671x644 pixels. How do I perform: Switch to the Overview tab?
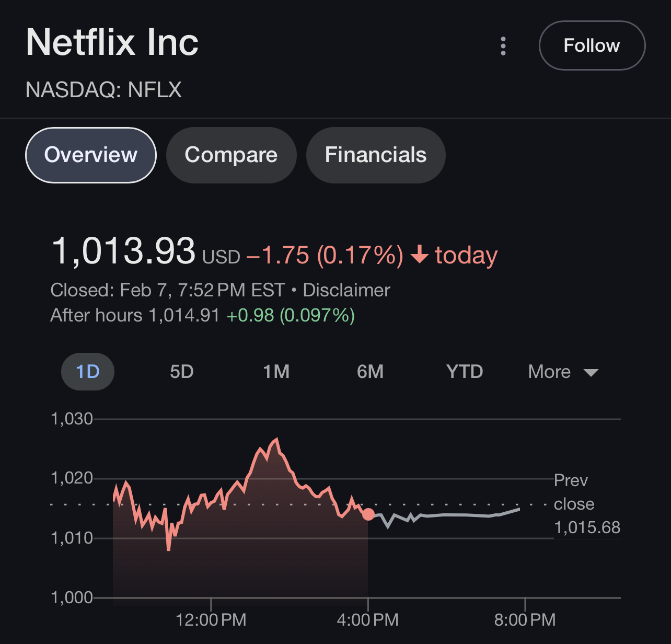tap(91, 155)
